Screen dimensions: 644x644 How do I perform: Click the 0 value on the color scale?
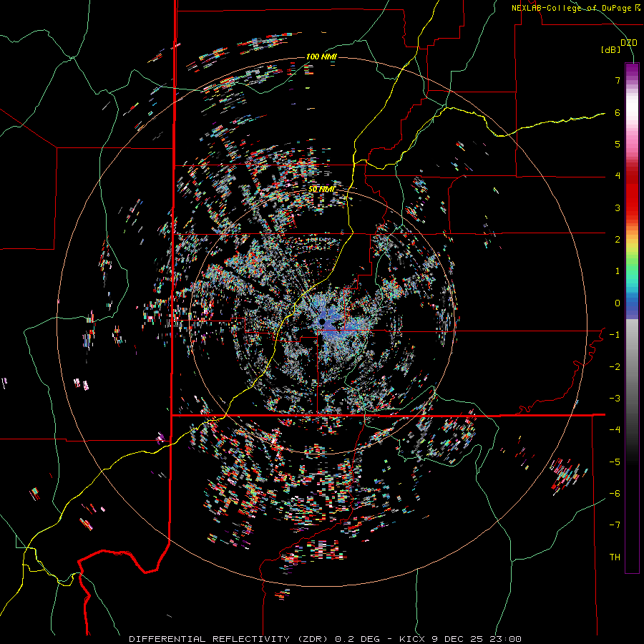(618, 303)
